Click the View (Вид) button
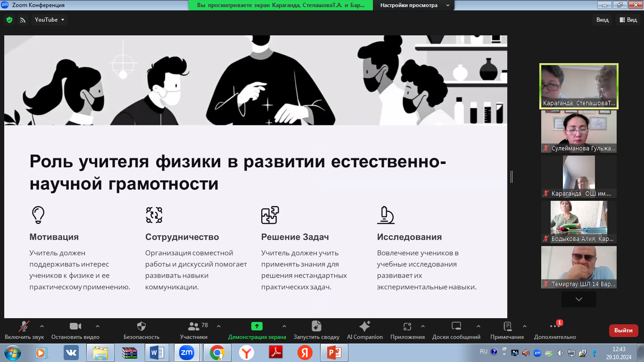Screen dimensions: 644x362 pos(628,20)
